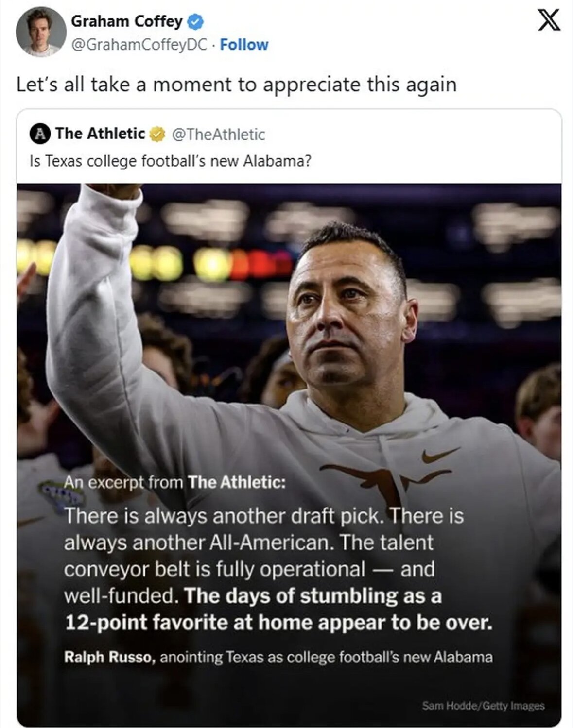Open quoted tweet 'Is Texas college football's new Alabama?'
Image resolution: width=573 pixels, height=728 pixels.
(x=170, y=161)
